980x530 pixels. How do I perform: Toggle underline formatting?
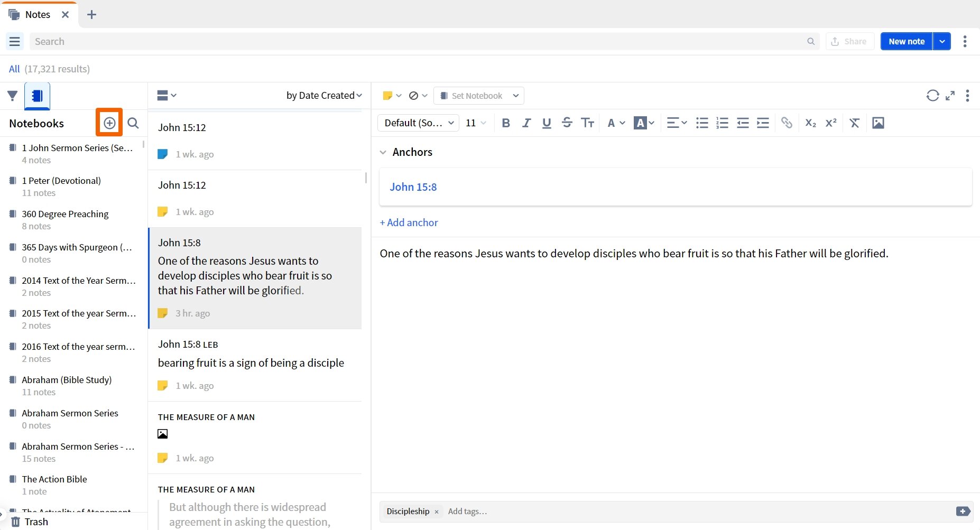coord(547,123)
